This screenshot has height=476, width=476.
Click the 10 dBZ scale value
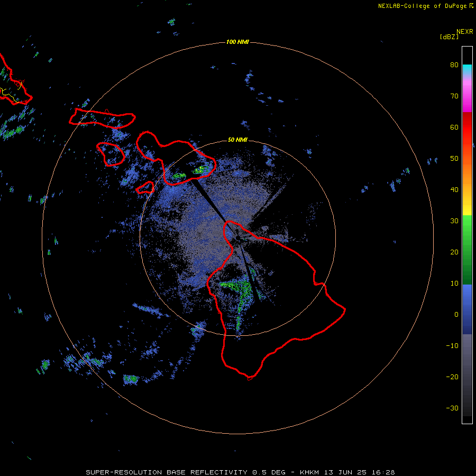tap(454, 283)
